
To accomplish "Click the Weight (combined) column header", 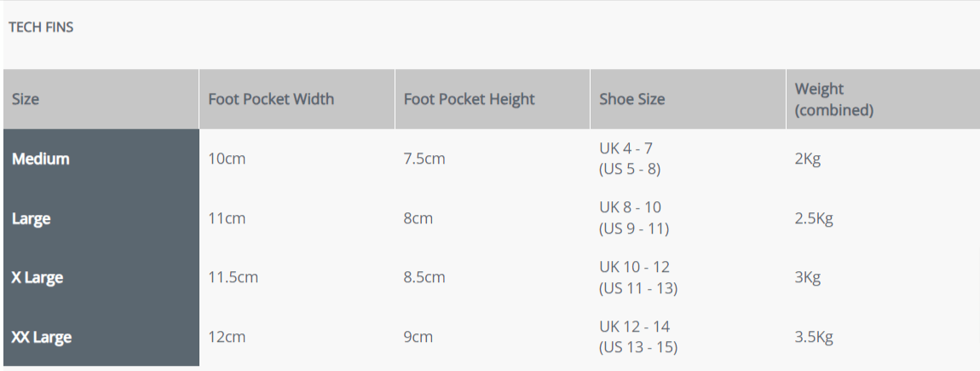I will point(833,99).
